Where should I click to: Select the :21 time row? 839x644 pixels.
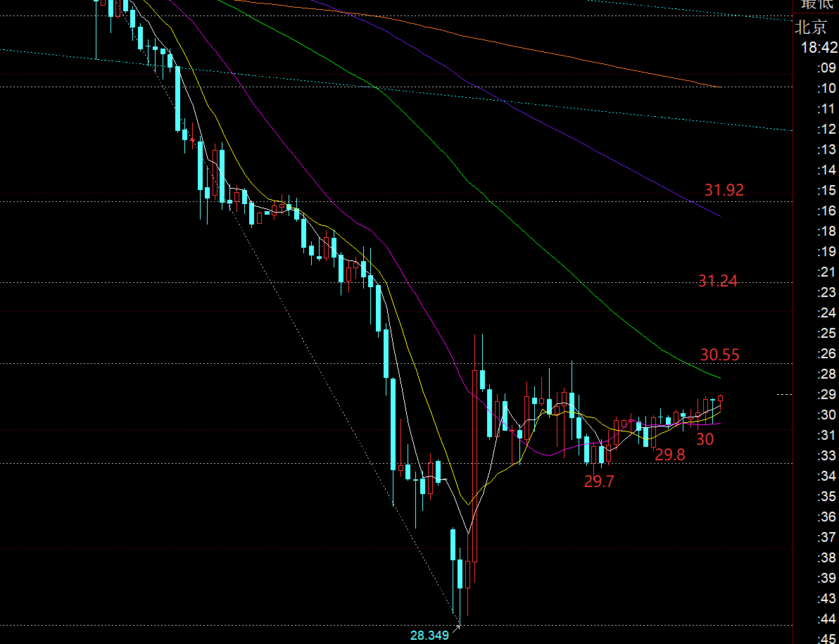click(827, 272)
